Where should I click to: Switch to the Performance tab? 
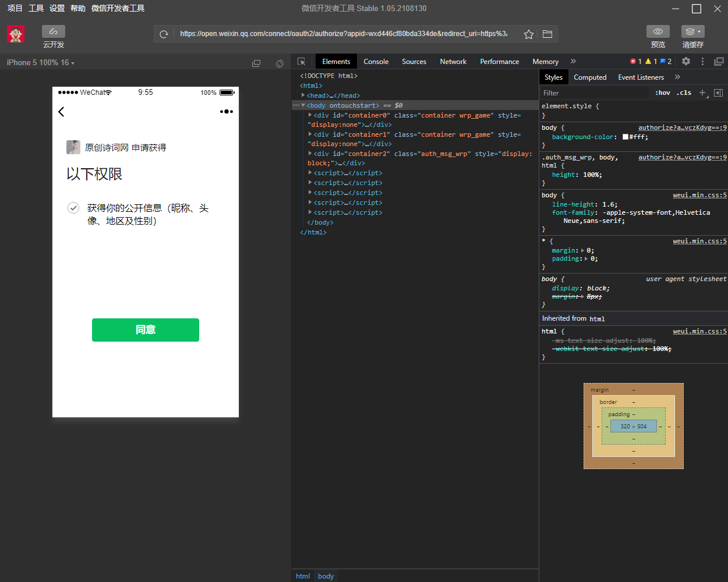(500, 61)
